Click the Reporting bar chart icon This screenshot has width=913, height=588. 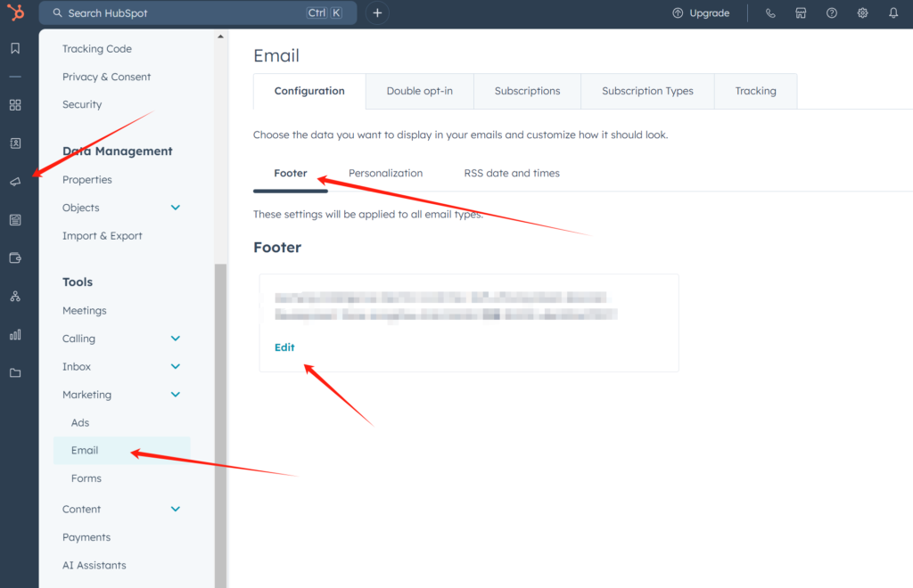pos(15,335)
